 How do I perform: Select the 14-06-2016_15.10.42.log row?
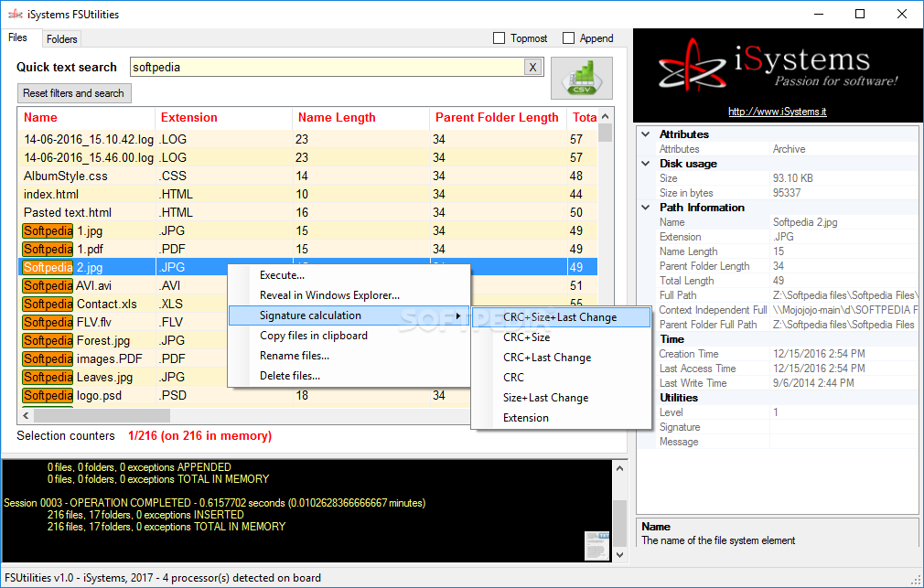click(x=308, y=140)
